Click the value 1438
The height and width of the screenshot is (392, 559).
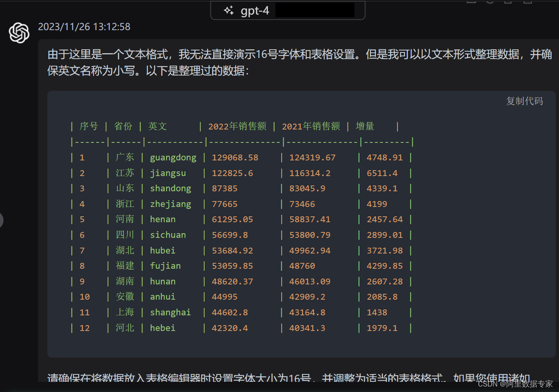coord(377,313)
